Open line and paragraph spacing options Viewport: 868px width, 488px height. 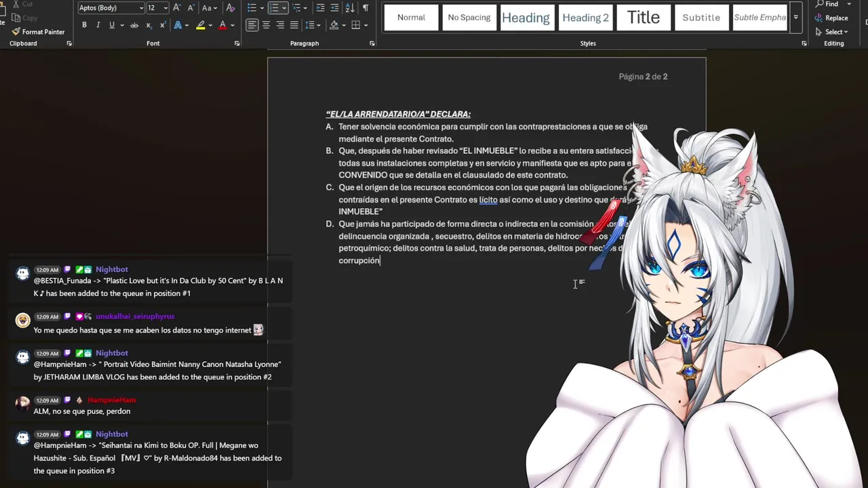311,25
